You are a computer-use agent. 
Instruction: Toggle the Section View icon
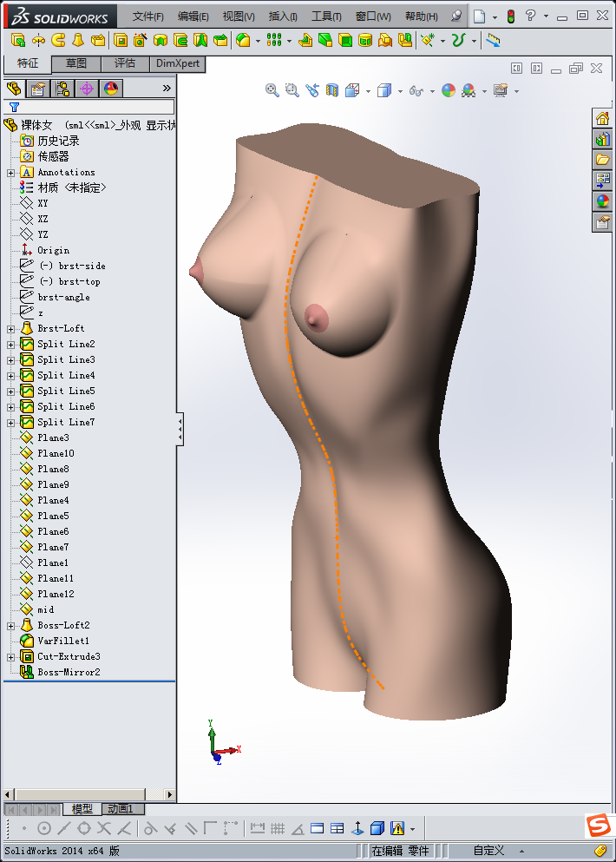(x=332, y=90)
